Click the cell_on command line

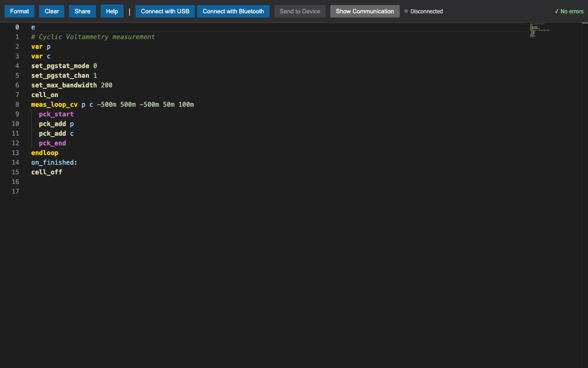tap(44, 95)
